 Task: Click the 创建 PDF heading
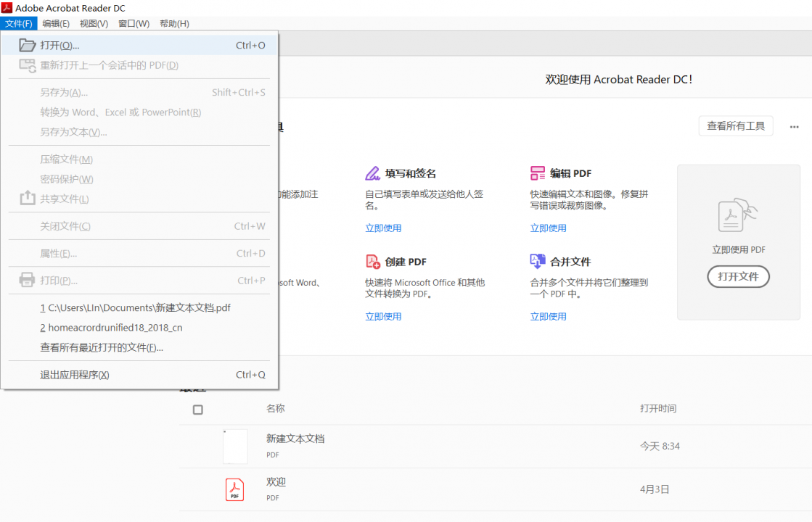point(406,262)
